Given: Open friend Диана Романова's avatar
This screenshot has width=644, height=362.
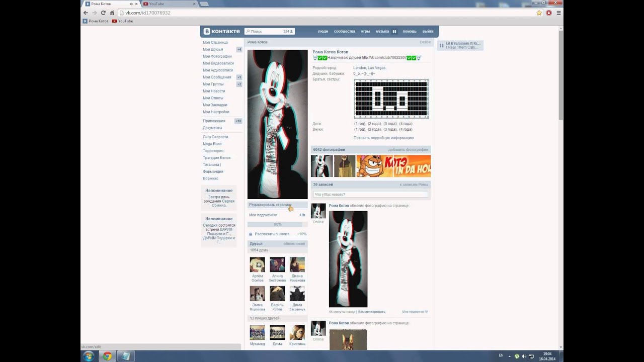Looking at the screenshot, I should 297,264.
